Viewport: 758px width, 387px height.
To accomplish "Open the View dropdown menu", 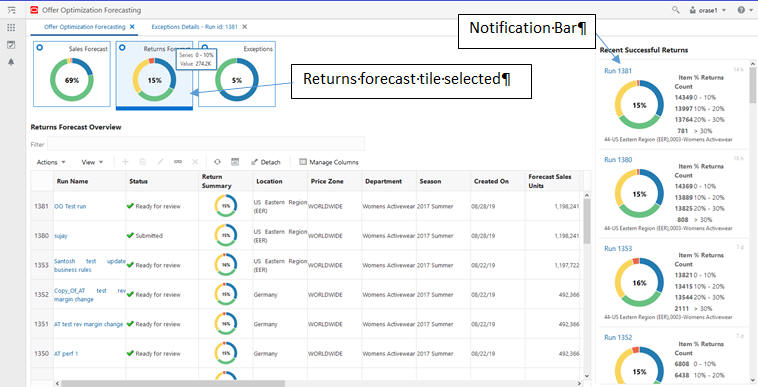I will (x=92, y=162).
